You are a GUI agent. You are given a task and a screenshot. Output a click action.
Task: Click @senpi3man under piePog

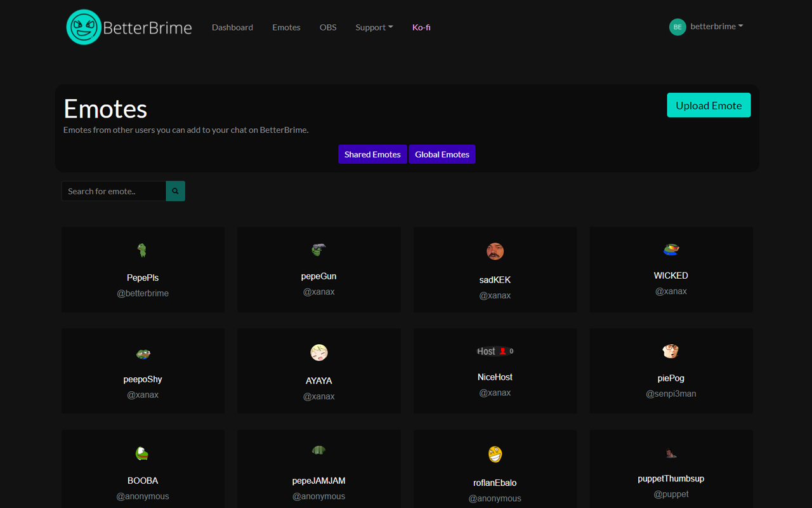pos(671,394)
